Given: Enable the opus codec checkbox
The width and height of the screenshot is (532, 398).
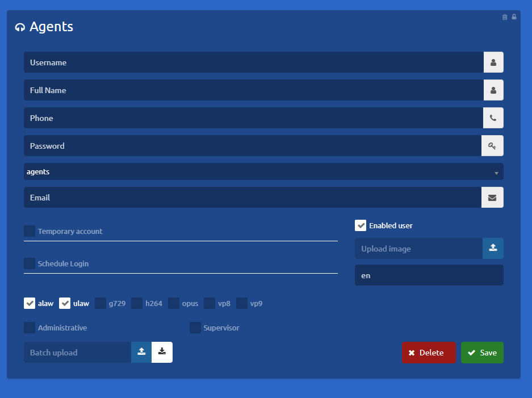Looking at the screenshot, I should [x=174, y=303].
